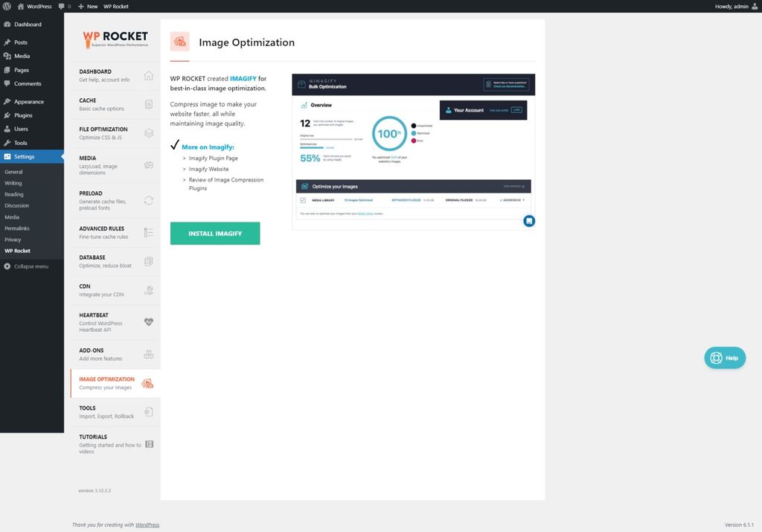
Task: Open the Help beacon button
Action: point(725,358)
